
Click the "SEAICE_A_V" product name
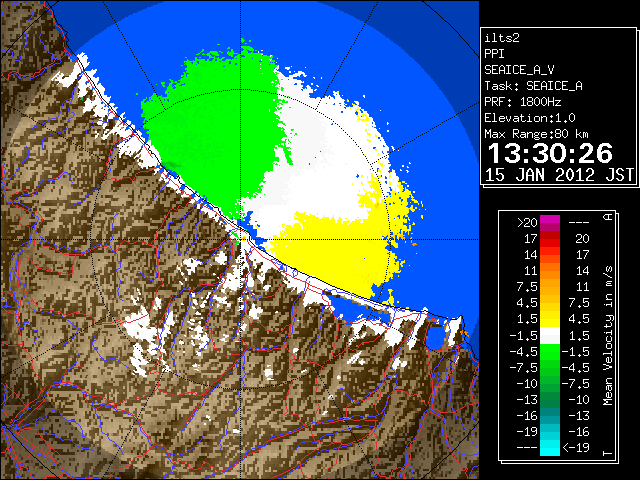pos(519,70)
